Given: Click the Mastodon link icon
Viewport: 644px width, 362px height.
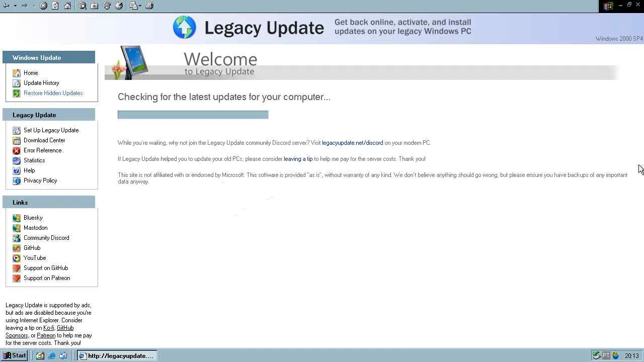Looking at the screenshot, I should tap(17, 228).
